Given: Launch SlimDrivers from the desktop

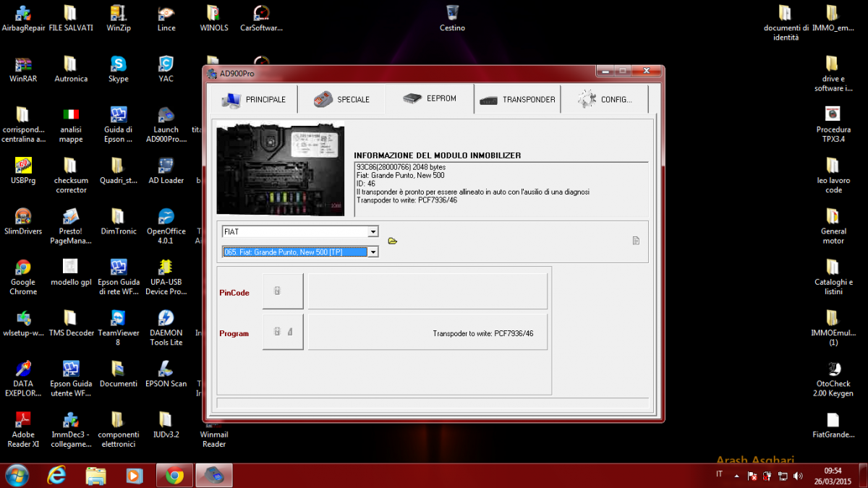Looking at the screenshot, I should point(23,222).
